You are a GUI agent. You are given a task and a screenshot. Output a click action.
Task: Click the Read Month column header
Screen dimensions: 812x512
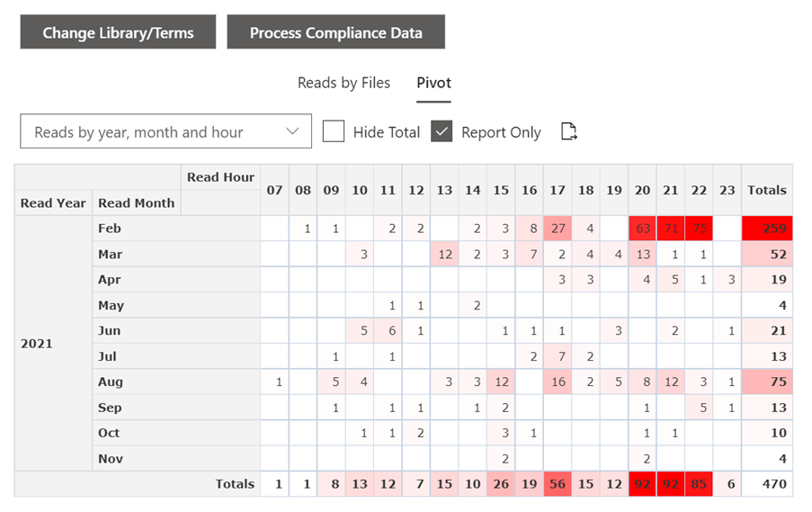pos(136,203)
